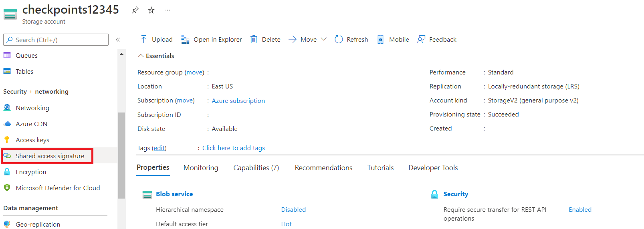This screenshot has height=229, width=644.
Task: Click secure transfer Enabled link
Action: click(580, 209)
